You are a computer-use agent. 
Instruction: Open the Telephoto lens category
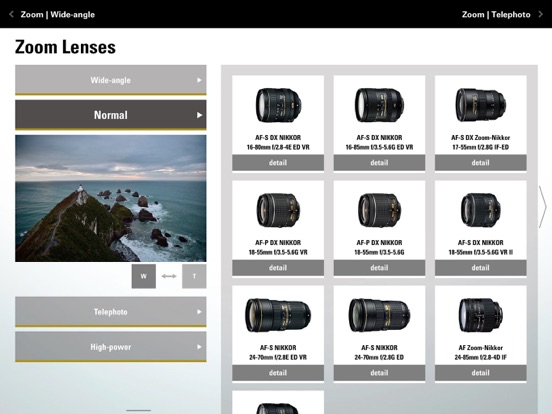(111, 312)
